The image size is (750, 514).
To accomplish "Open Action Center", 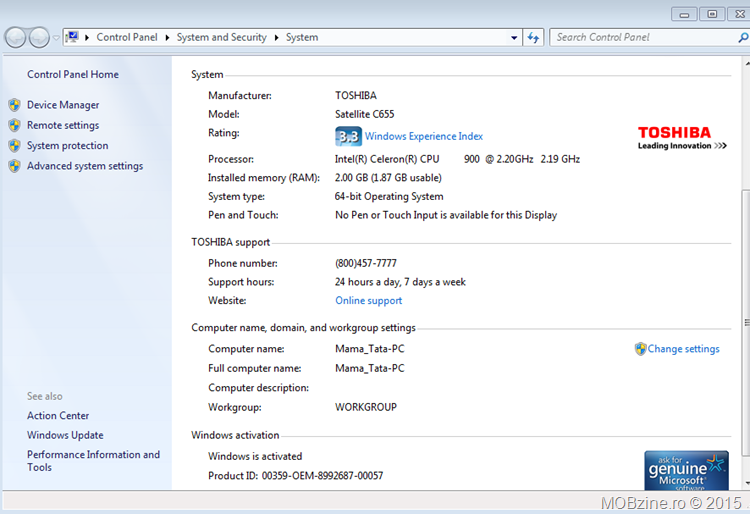I will tap(58, 416).
